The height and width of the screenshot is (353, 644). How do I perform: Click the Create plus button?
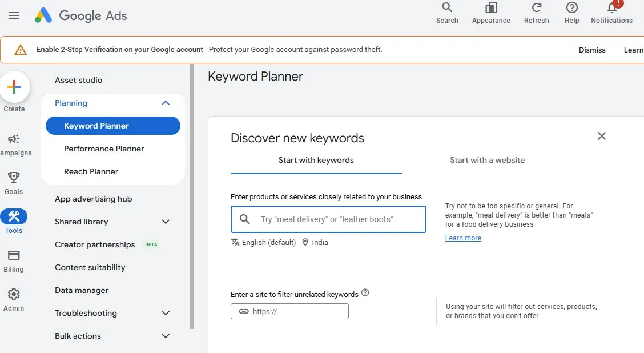pyautogui.click(x=14, y=87)
